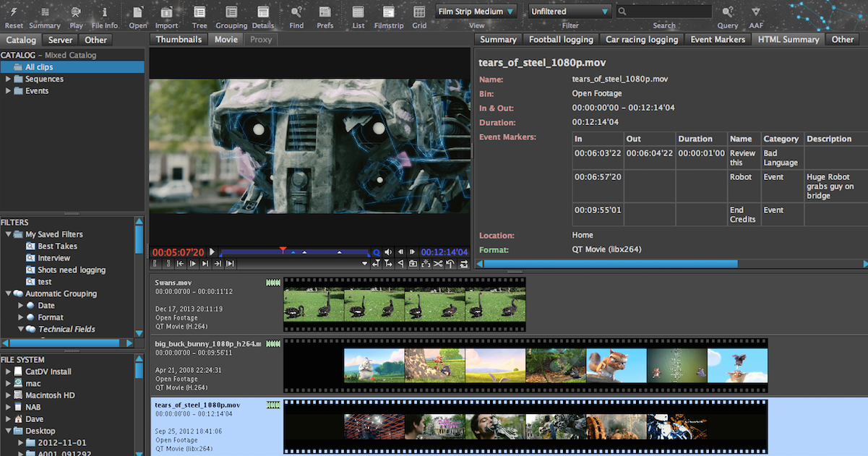Collapse the Automatic Grouping node
The height and width of the screenshot is (456, 868).
click(x=8, y=293)
